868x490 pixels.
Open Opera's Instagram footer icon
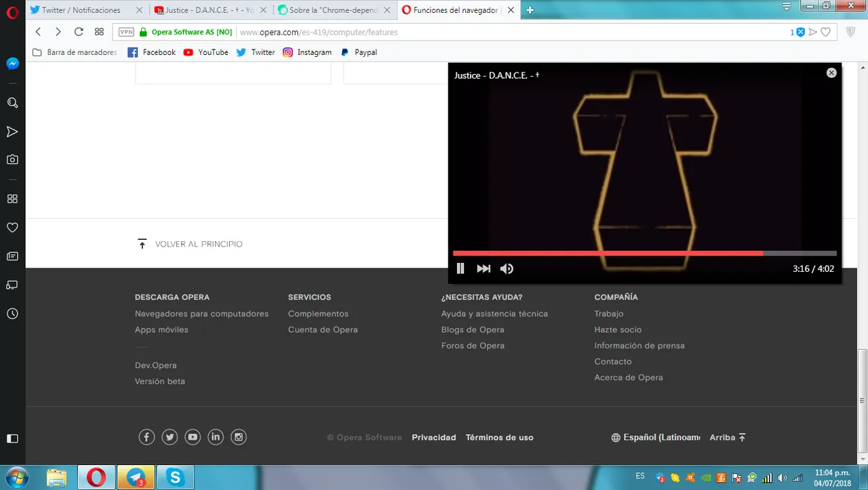239,437
